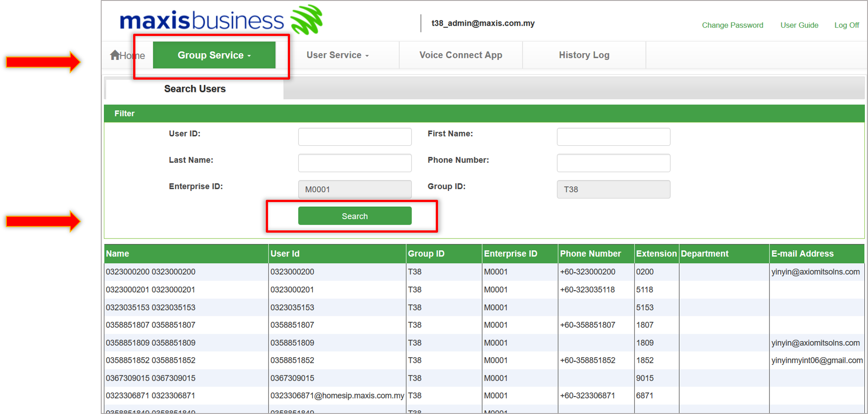Click the Home house icon
The height and width of the screenshot is (414, 868).
point(116,55)
